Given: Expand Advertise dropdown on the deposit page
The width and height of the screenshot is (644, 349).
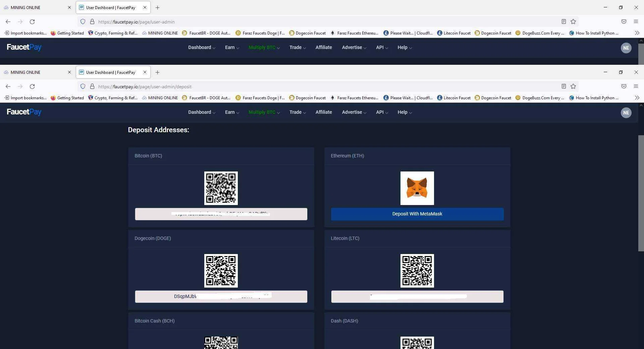Looking at the screenshot, I should click(x=354, y=112).
